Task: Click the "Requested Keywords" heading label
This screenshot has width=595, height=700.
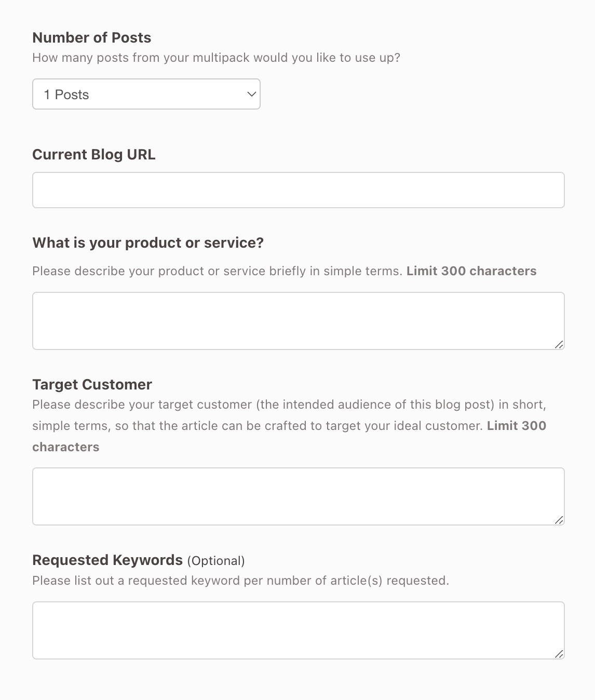Action: [107, 560]
